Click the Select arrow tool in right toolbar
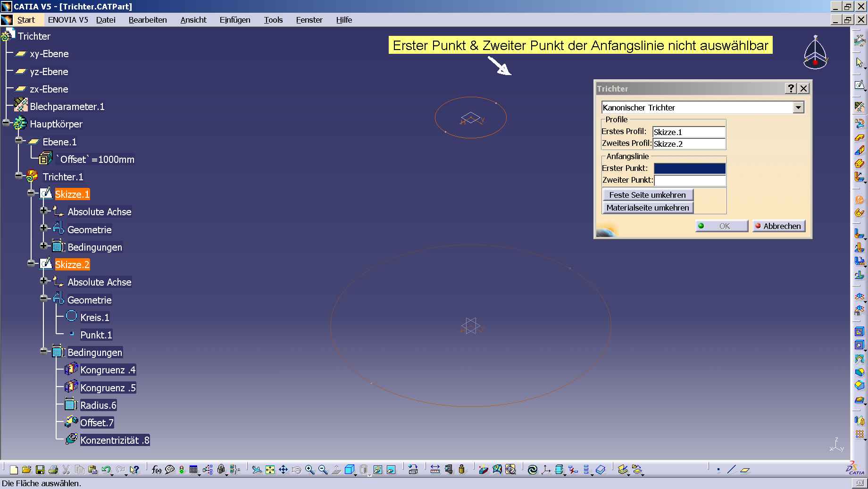 coord(860,63)
